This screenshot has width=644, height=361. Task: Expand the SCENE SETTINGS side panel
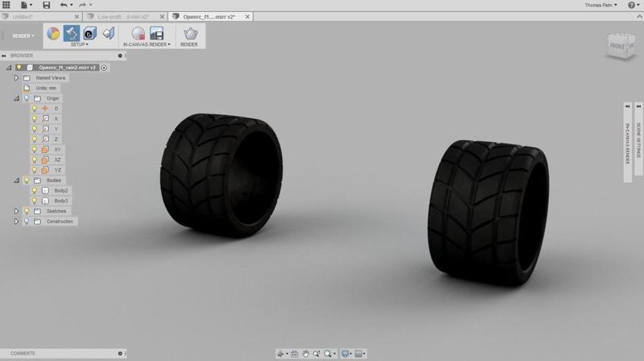(638, 139)
